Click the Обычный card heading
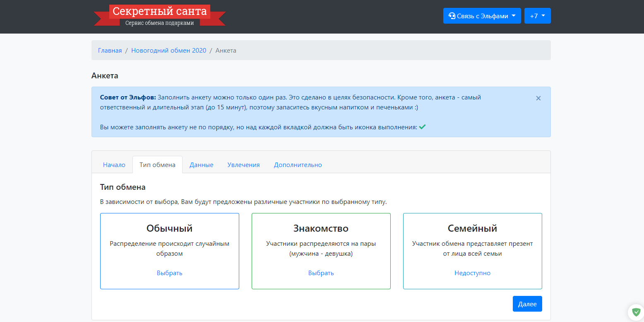This screenshot has height=322, width=644. tap(169, 228)
